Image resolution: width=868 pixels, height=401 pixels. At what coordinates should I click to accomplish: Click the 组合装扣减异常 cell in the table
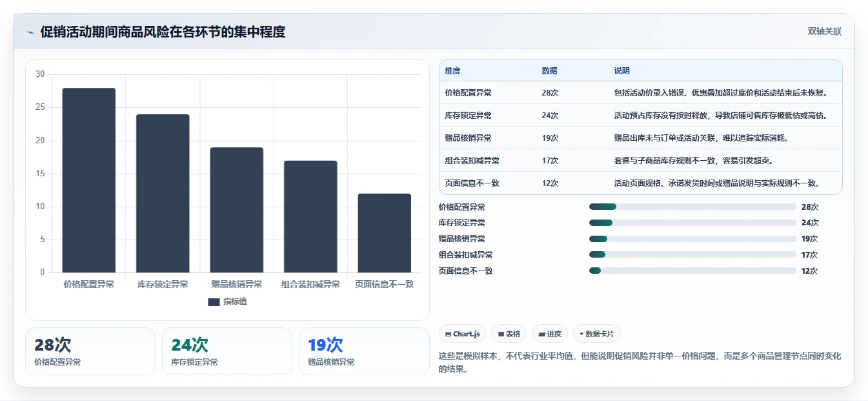472,161
